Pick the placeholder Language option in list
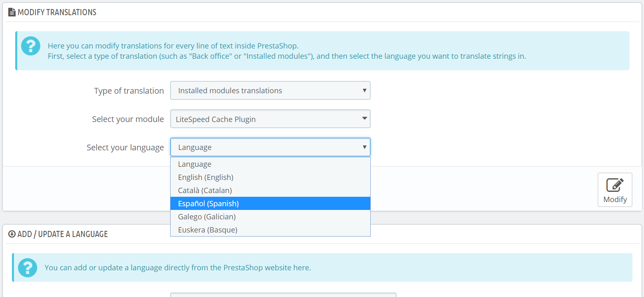 tap(270, 164)
